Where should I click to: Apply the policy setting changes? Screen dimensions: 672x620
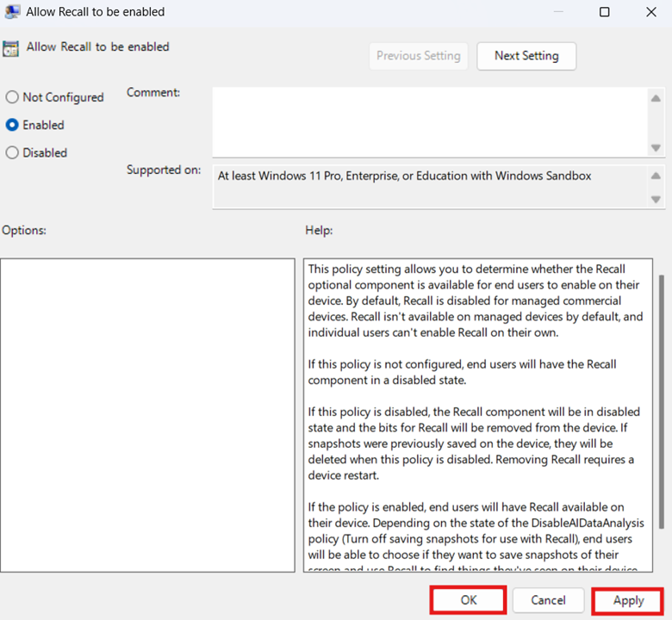[628, 600]
